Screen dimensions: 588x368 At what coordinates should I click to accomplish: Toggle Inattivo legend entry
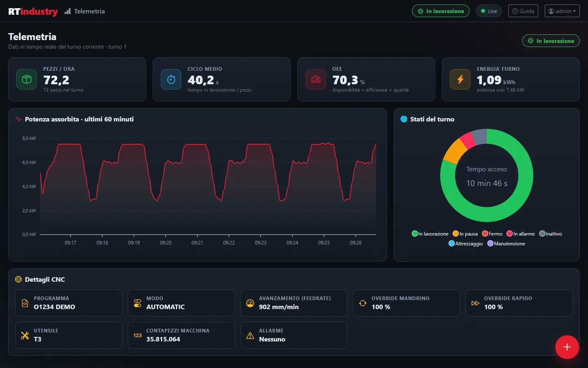pos(550,234)
